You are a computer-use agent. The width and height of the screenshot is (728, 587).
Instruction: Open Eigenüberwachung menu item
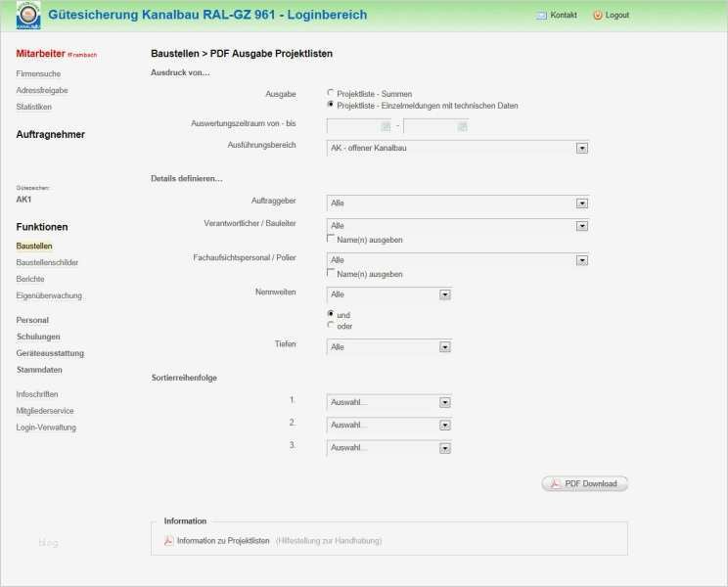49,295
